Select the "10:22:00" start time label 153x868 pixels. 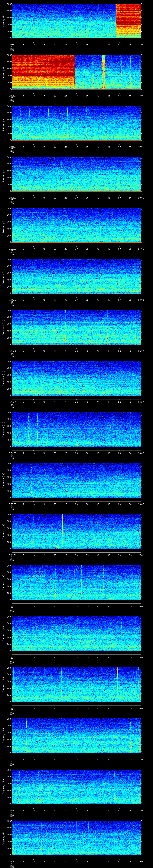[x=12, y=351]
